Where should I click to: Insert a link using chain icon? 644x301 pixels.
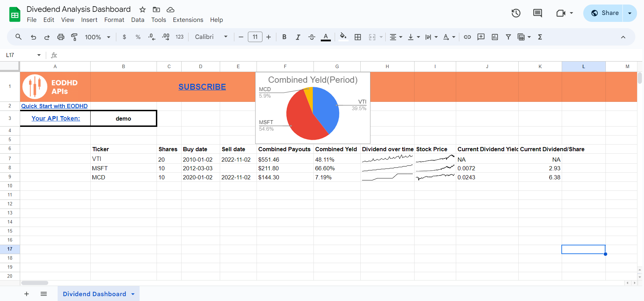tap(467, 37)
